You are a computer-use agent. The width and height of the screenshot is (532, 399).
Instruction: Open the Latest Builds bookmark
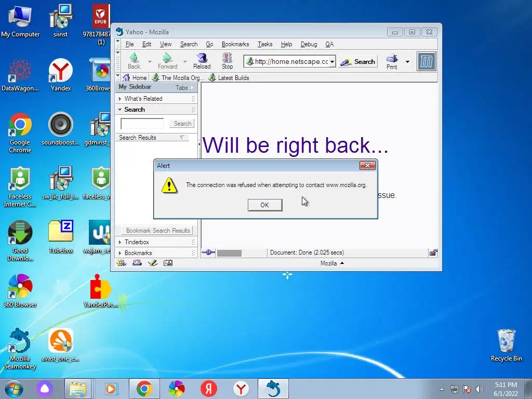229,78
